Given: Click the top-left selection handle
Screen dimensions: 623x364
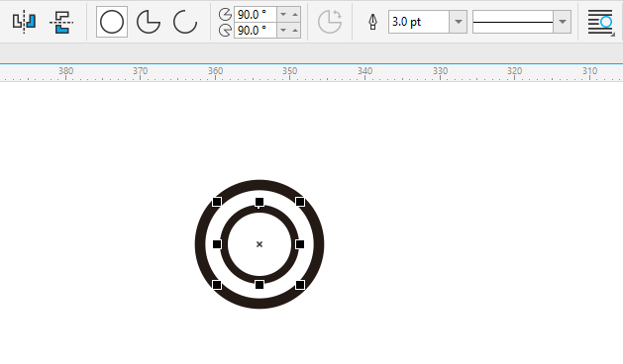Looking at the screenshot, I should [x=217, y=202].
